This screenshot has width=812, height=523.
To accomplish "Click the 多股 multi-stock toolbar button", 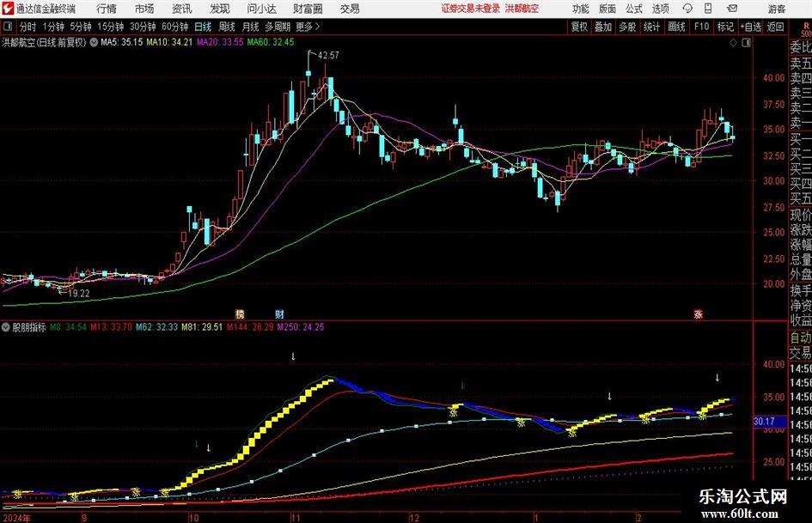I will click(627, 27).
